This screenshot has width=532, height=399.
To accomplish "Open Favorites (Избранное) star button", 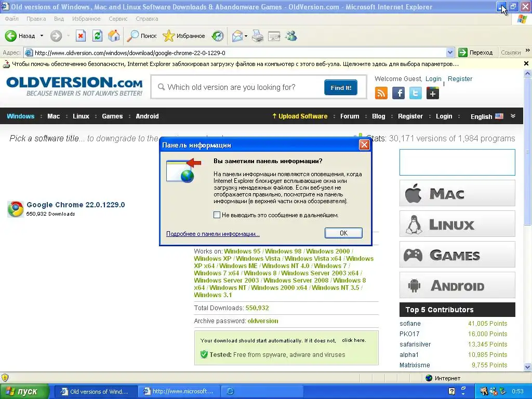I will pos(183,36).
